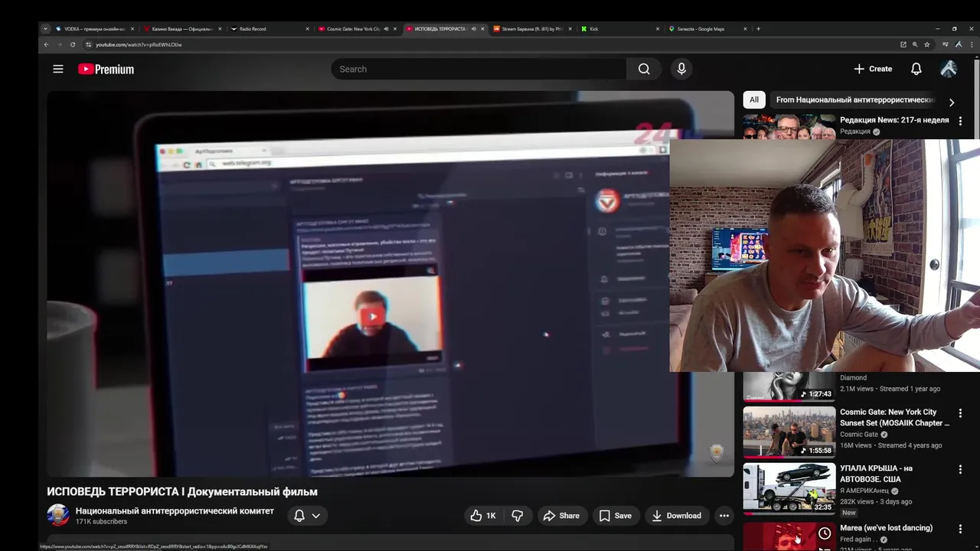Screen dimensions: 980x551
Task: Open options menu for Редакция News video
Action: (x=960, y=121)
